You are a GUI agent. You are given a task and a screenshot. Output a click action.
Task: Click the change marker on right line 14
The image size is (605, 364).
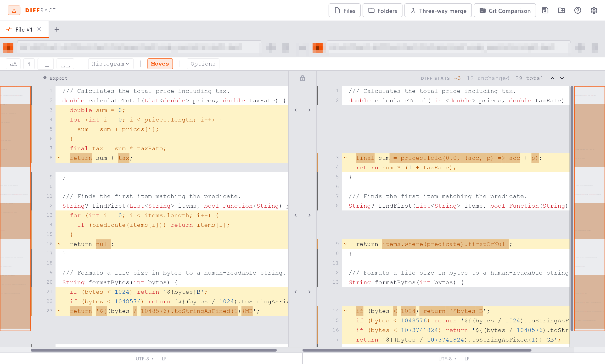(345, 311)
